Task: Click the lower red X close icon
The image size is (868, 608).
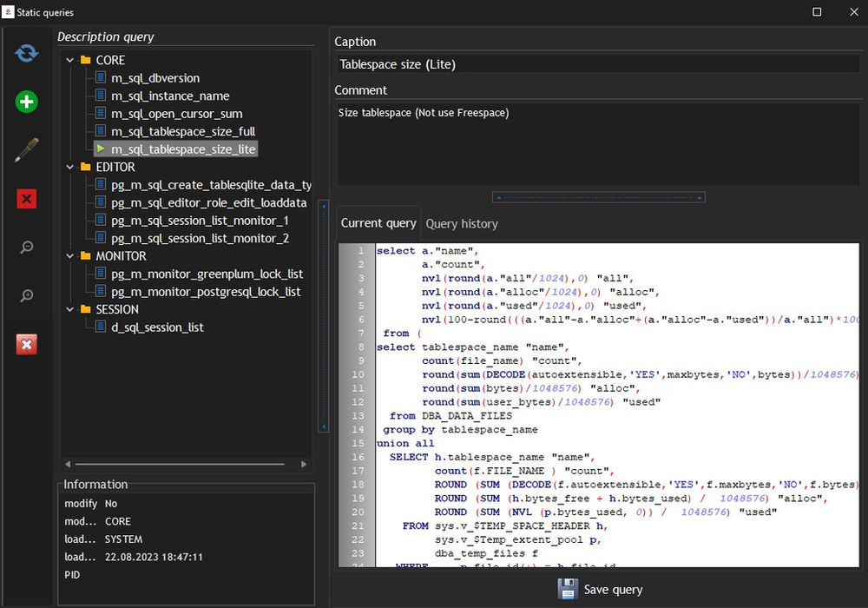Action: (x=26, y=343)
